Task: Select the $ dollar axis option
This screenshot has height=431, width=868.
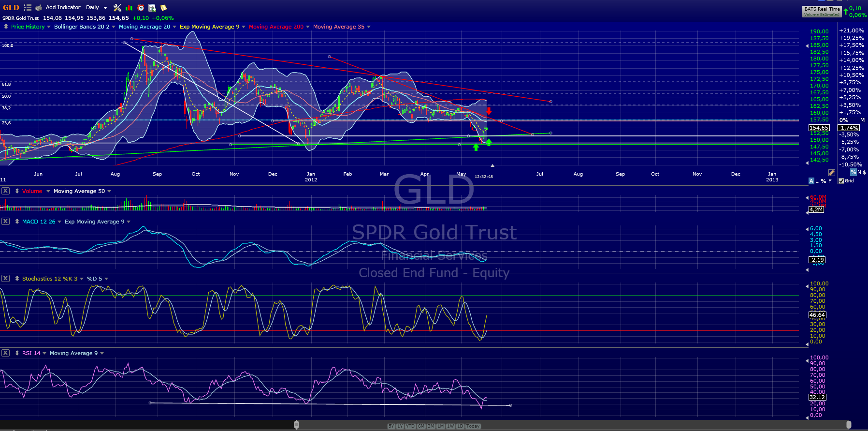Action: coord(864,172)
